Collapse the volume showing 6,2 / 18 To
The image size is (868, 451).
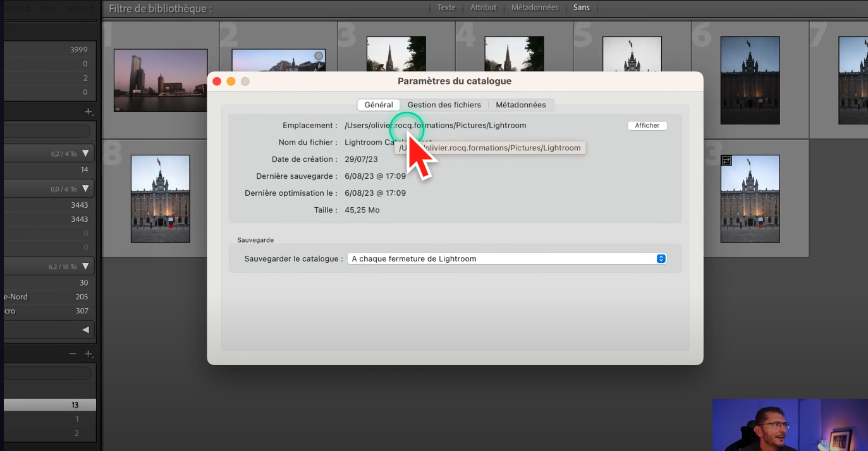[85, 267]
